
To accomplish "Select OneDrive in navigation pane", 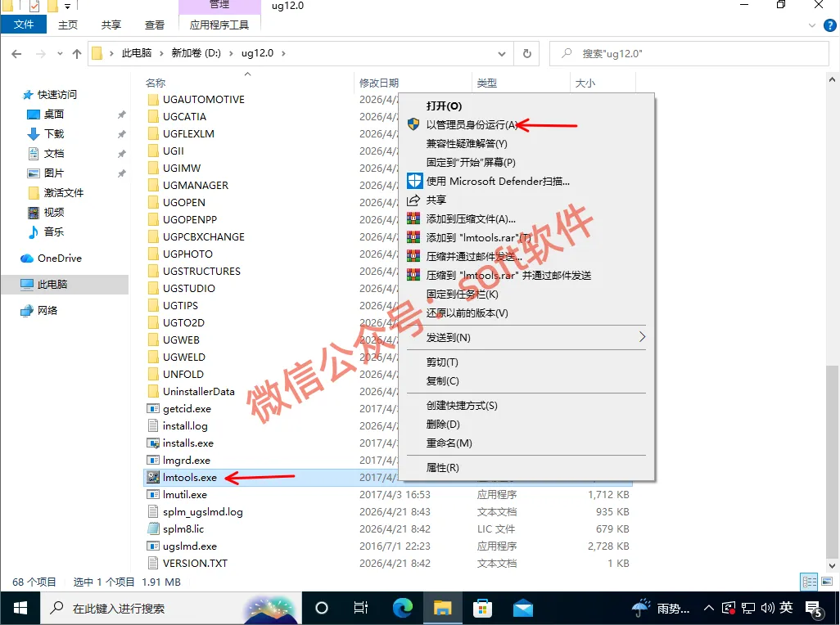I will click(59, 258).
